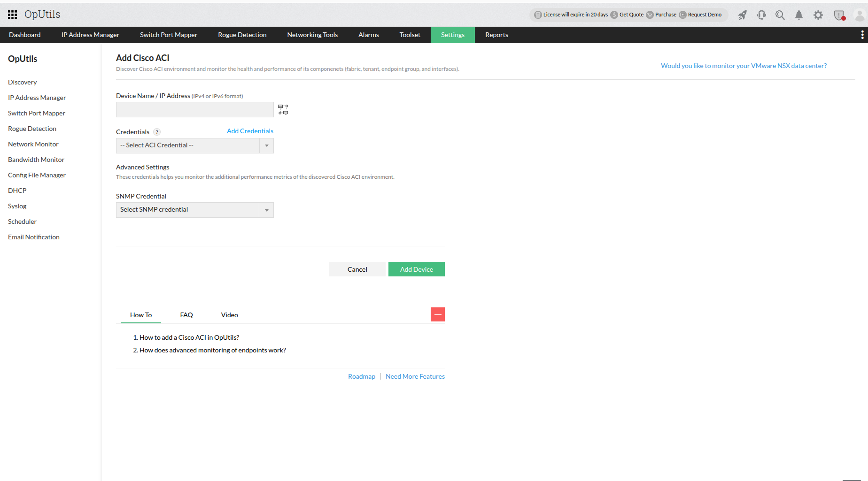Click the Purchase cart icon
The image size is (868, 481).
click(x=650, y=15)
